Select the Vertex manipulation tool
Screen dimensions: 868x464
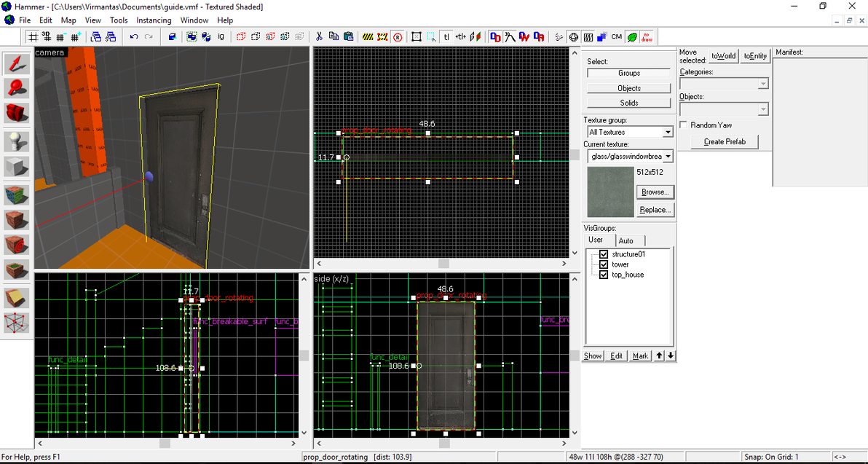point(16,322)
